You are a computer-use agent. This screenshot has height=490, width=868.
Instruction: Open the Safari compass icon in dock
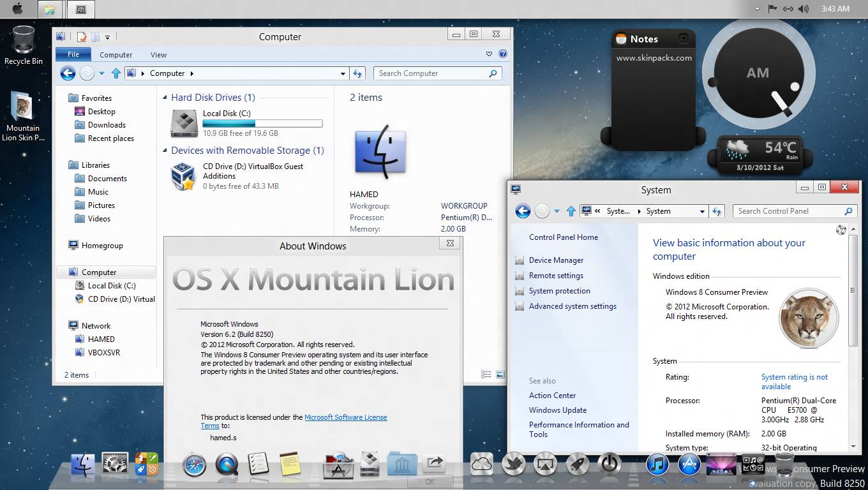(195, 465)
